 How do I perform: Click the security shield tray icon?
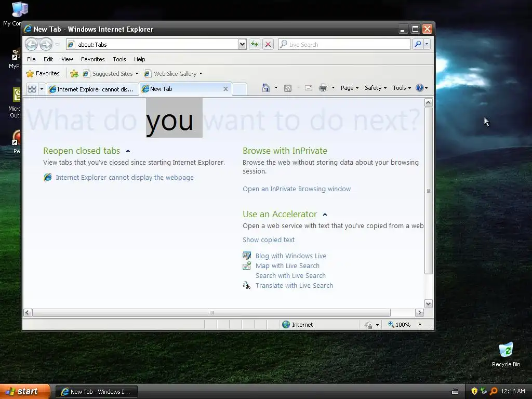[x=474, y=391]
